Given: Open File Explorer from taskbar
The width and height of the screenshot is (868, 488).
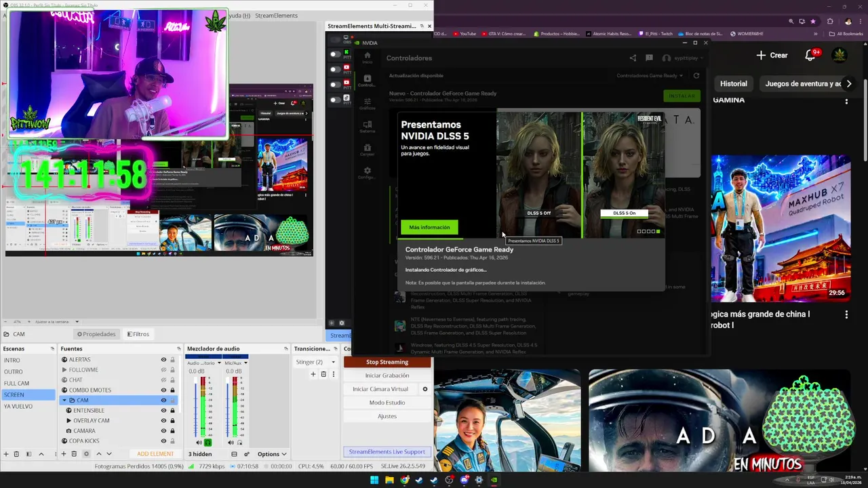Looking at the screenshot, I should pyautogui.click(x=389, y=480).
